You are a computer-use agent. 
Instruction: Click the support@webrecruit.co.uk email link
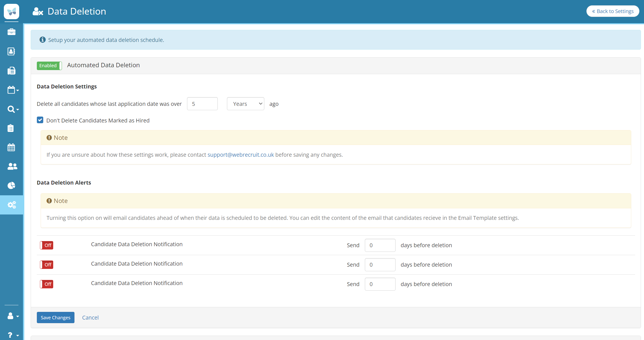241,155
